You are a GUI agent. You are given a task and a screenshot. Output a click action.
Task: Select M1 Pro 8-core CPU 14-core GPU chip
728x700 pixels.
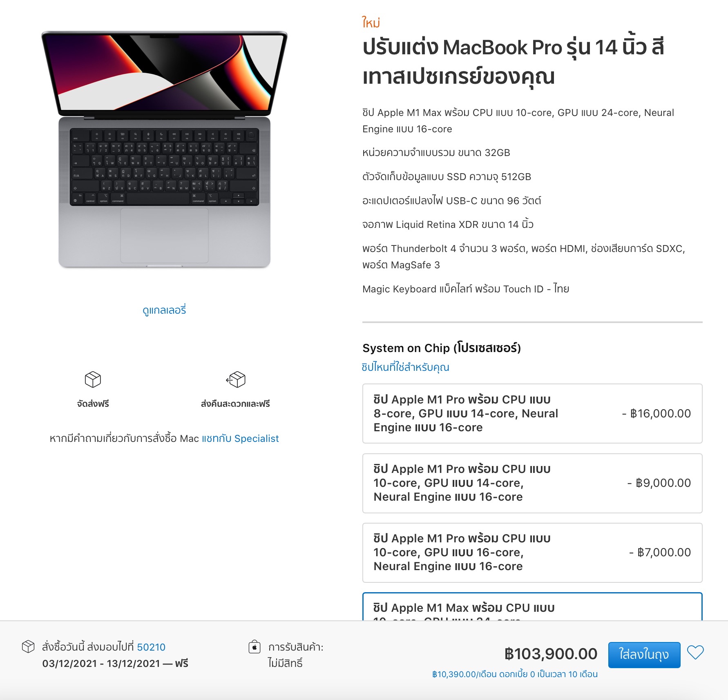pos(532,413)
